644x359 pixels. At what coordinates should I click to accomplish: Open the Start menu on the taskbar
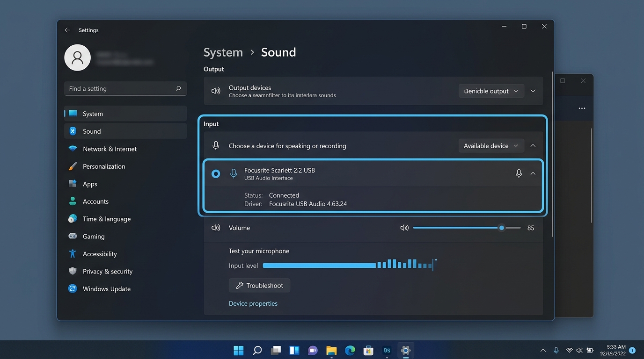[239, 350]
